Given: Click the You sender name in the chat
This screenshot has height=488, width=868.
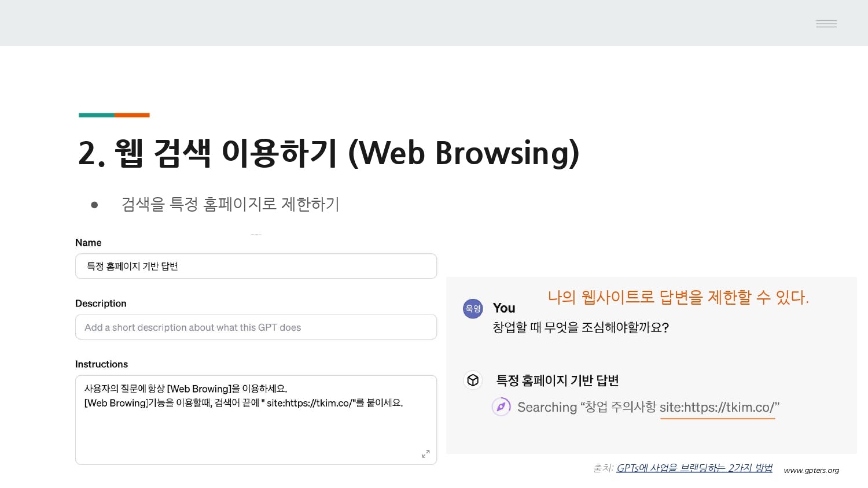Looking at the screenshot, I should 503,308.
